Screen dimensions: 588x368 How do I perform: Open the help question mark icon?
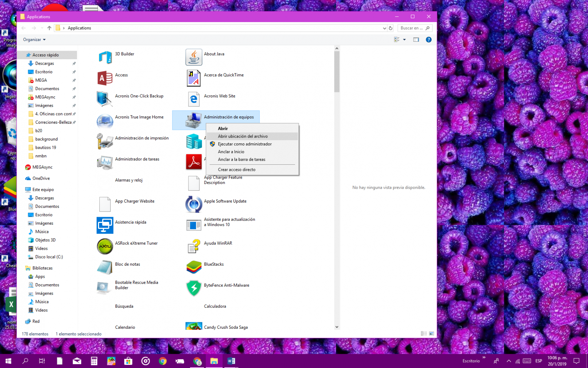pyautogui.click(x=429, y=40)
